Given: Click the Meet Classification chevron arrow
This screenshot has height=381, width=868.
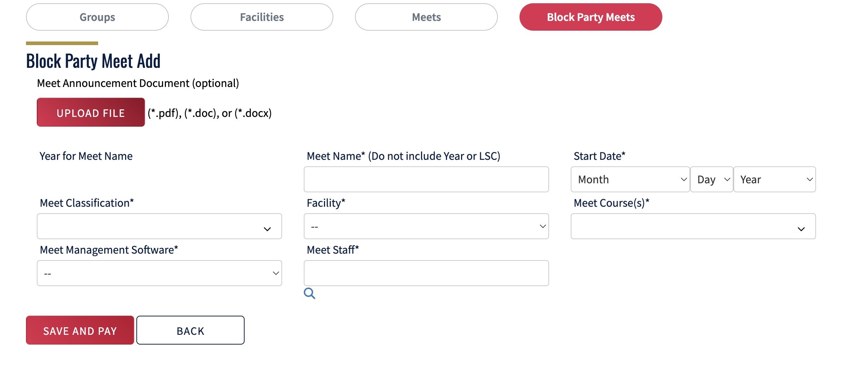Looking at the screenshot, I should pyautogui.click(x=267, y=229).
